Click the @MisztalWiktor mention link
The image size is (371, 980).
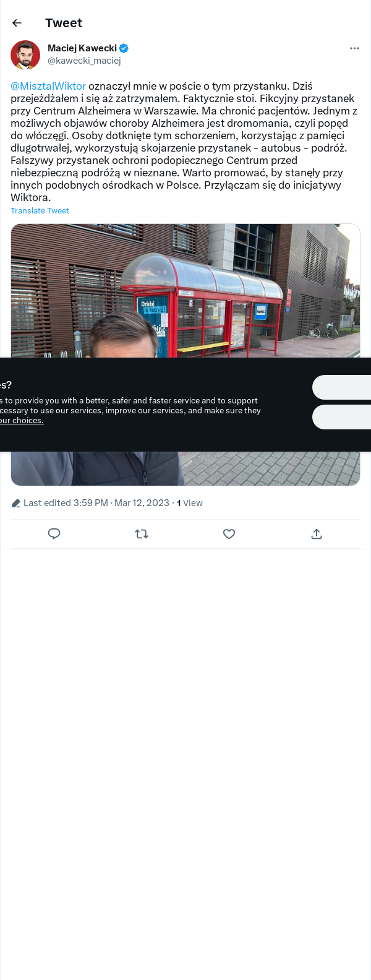(x=48, y=86)
